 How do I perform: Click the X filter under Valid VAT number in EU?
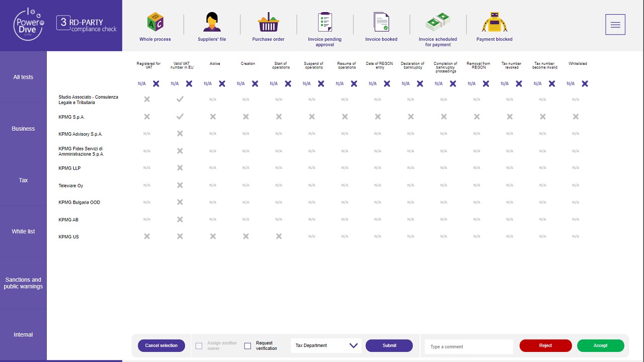189,83
